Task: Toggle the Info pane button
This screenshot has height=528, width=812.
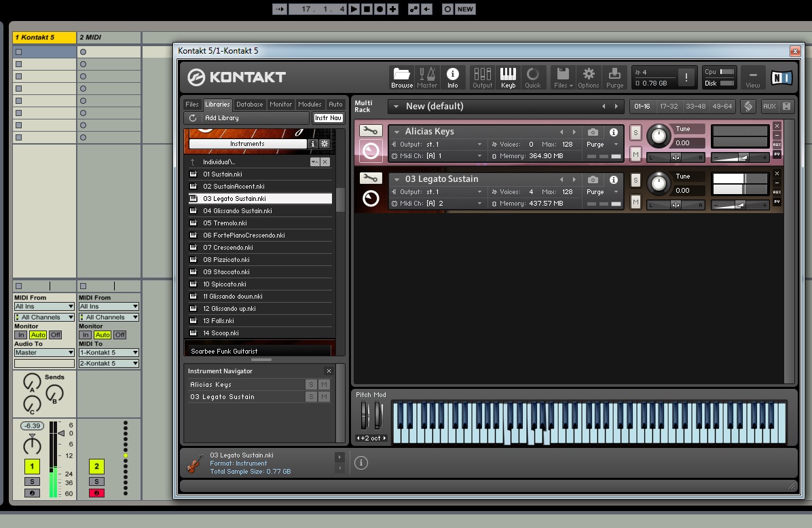Action: point(453,77)
